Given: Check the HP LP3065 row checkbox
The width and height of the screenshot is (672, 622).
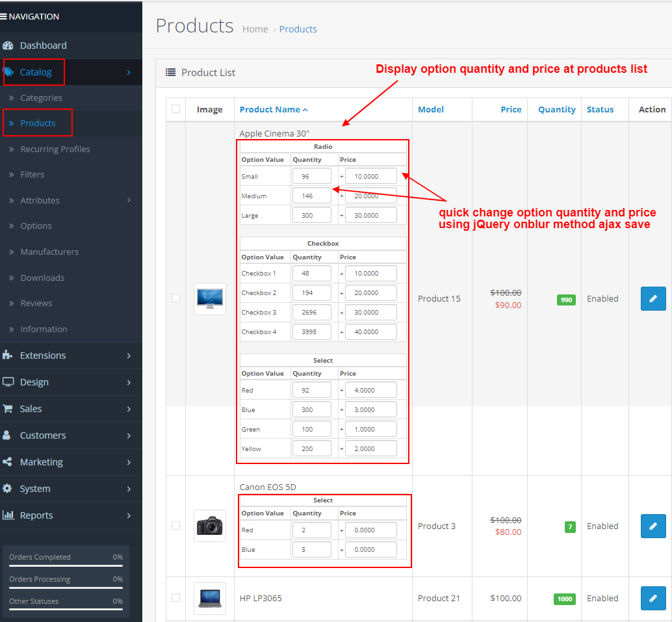Looking at the screenshot, I should point(175,597).
